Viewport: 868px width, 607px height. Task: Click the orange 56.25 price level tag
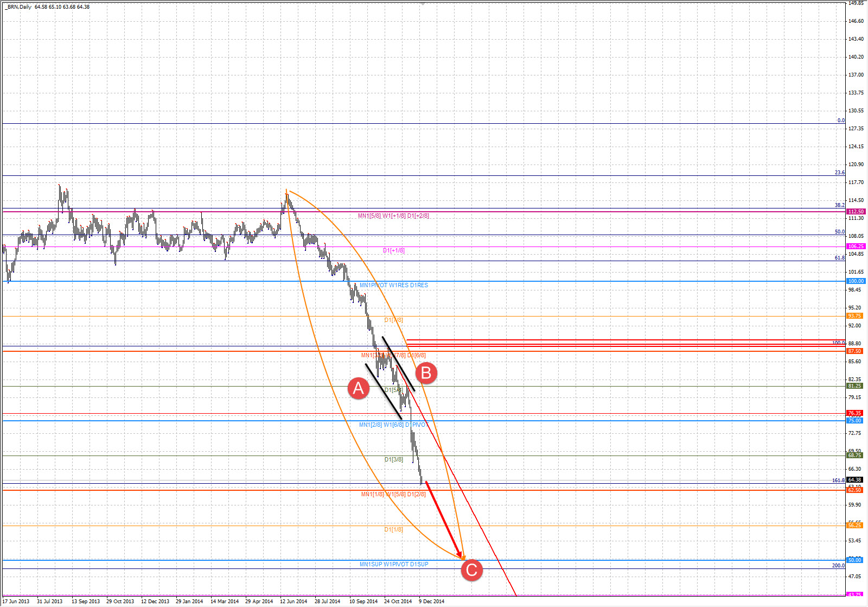click(x=855, y=525)
